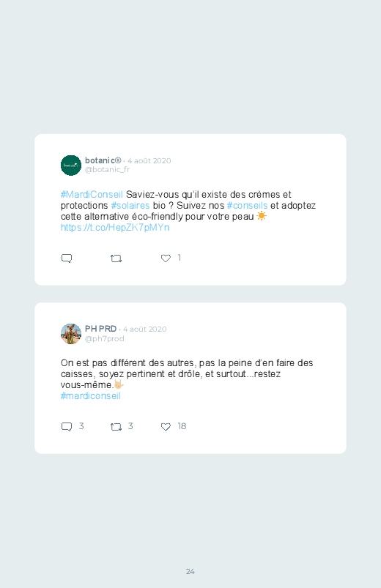Like the PH PRD tweet
The height and width of the screenshot is (588, 381).
(x=166, y=427)
